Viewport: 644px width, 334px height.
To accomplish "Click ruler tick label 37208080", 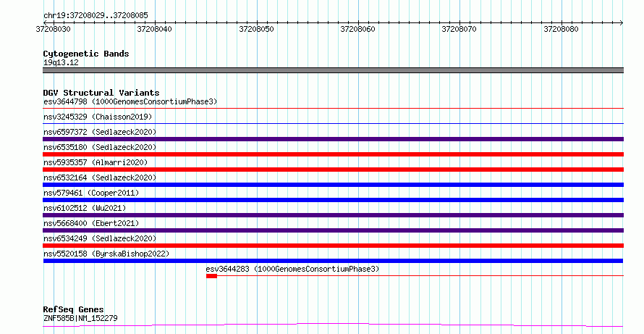I will [561, 29].
